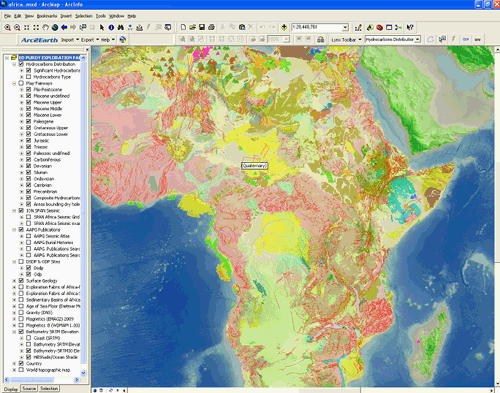The height and width of the screenshot is (393, 500).
Task: Click the table of contents vertical scrollbar
Action: tap(83, 213)
